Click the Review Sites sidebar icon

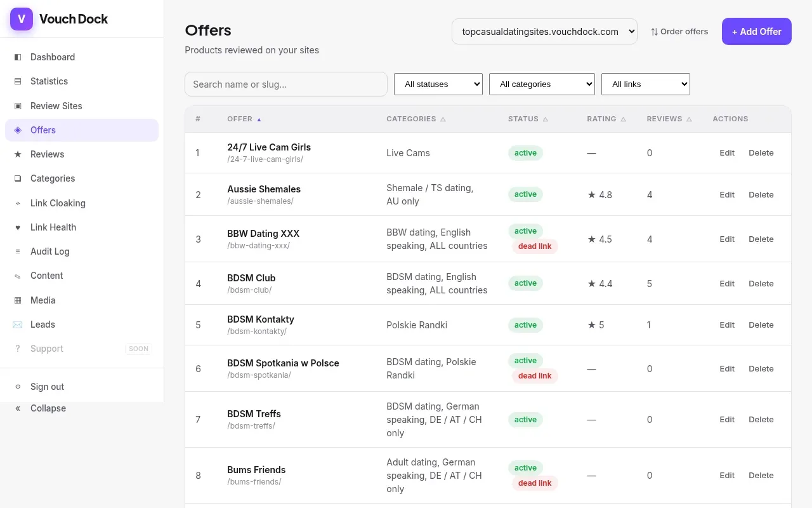pyautogui.click(x=18, y=106)
